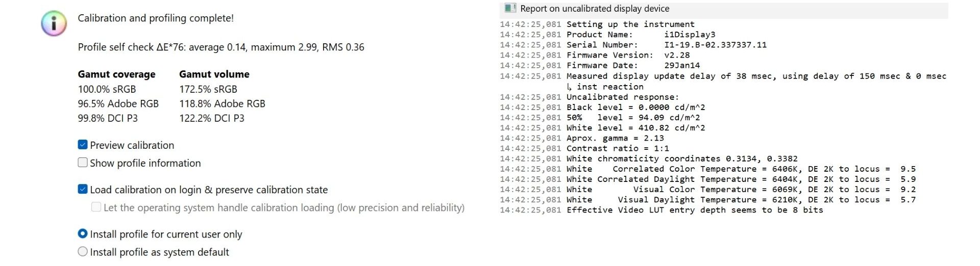Click the White level 410.82 cd/m^2 line
Screen dimensions: 980x266
click(x=635, y=128)
